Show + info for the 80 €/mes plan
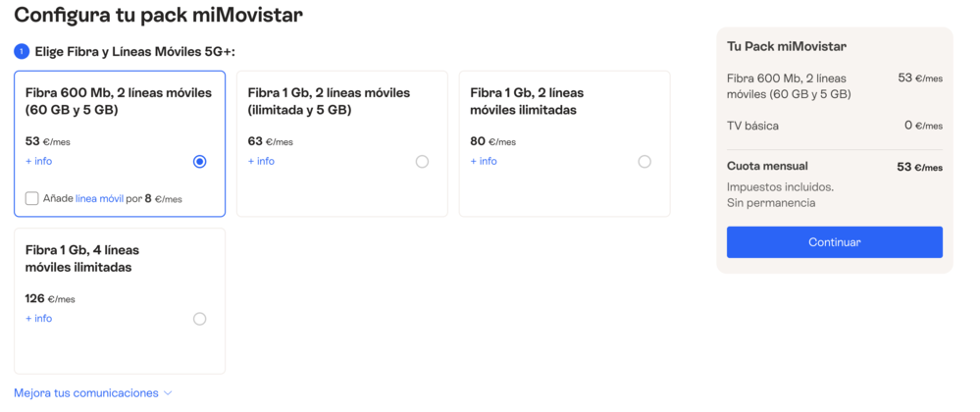Image resolution: width=980 pixels, height=412 pixels. tap(484, 161)
